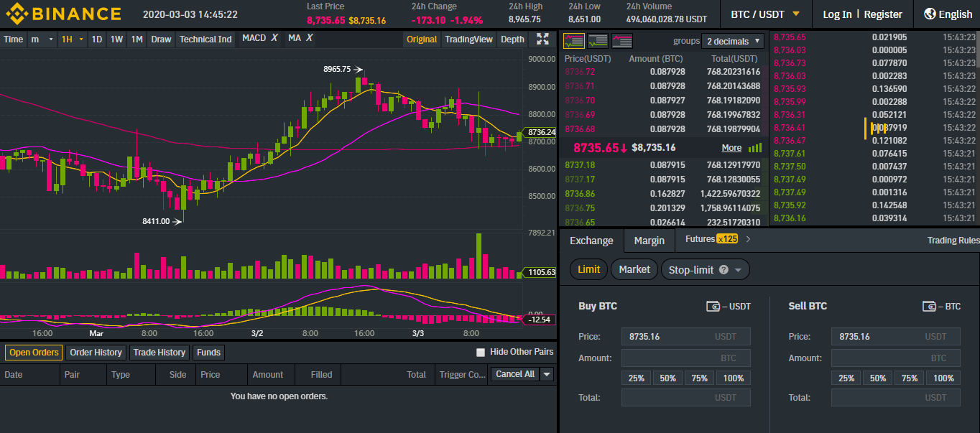
Task: Click the Log In link
Action: 837,14
